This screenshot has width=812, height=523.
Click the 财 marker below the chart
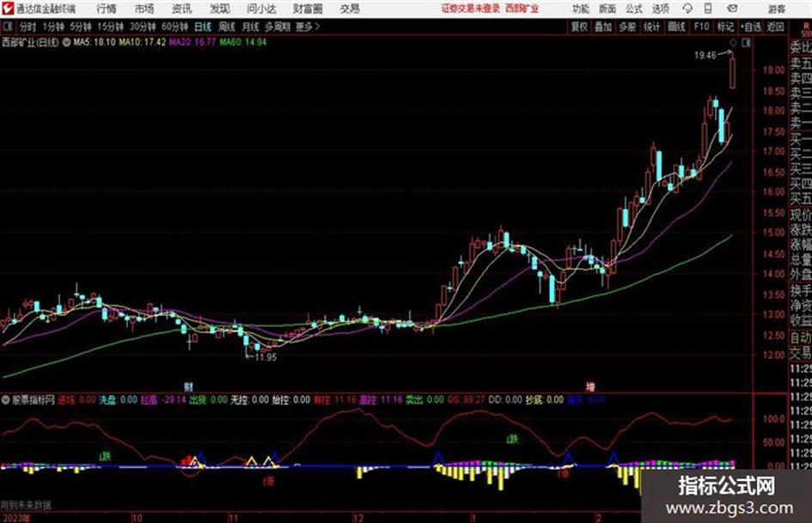[188, 386]
